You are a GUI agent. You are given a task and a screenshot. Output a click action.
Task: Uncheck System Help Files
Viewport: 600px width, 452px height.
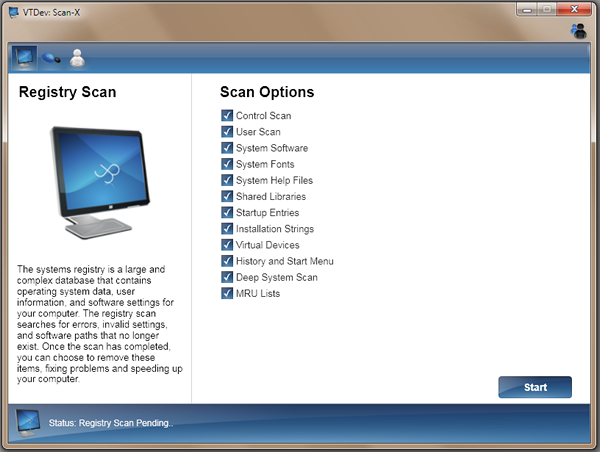[227, 180]
